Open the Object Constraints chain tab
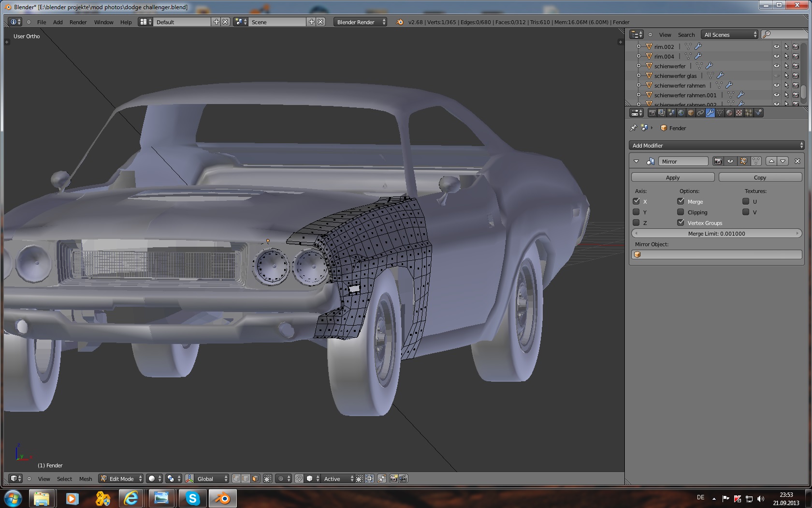 point(700,113)
